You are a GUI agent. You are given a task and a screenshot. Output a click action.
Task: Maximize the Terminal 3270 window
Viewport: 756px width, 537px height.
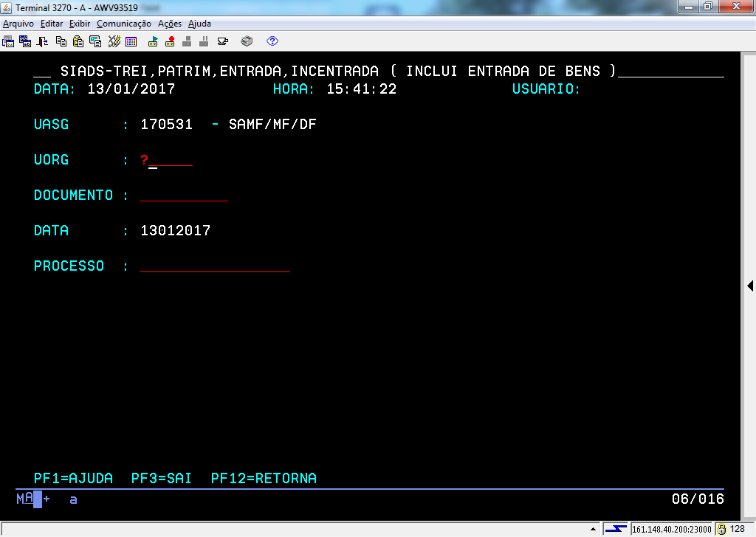click(708, 7)
